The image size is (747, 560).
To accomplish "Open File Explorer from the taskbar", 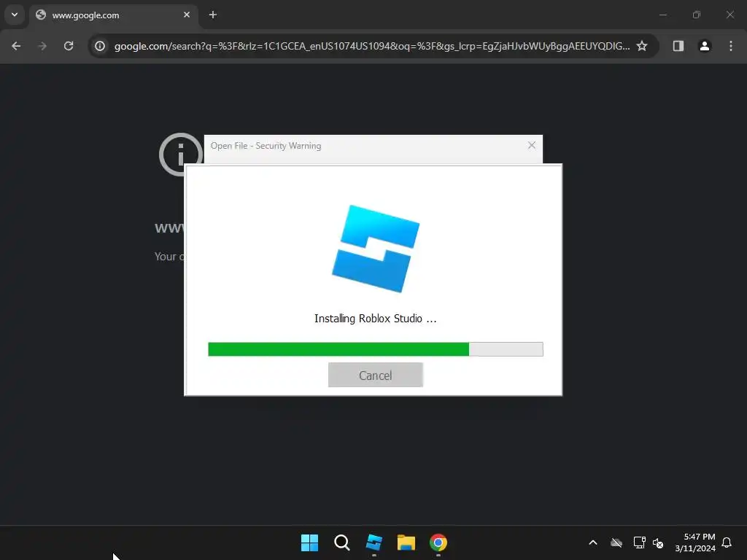I will point(406,542).
